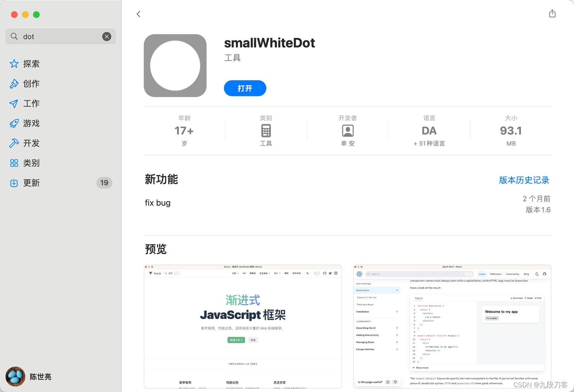
Task: Click the smallWhiteDot title
Action: pos(269,43)
